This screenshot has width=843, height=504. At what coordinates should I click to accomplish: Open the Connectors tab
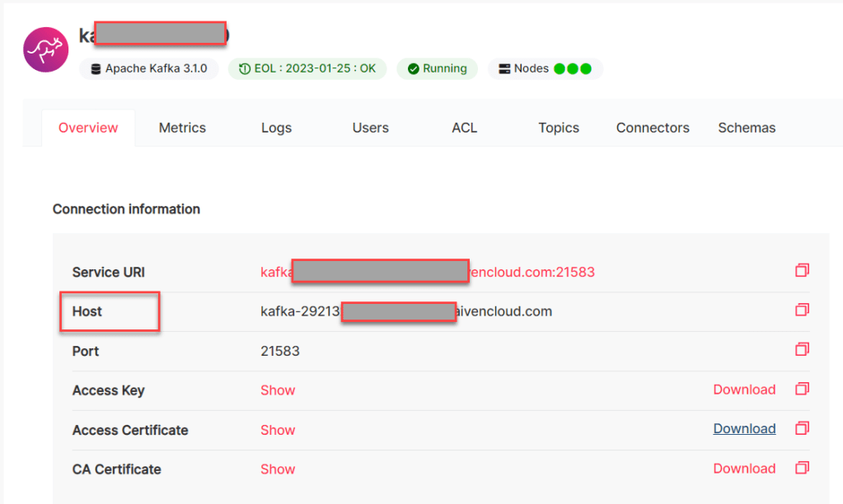653,128
